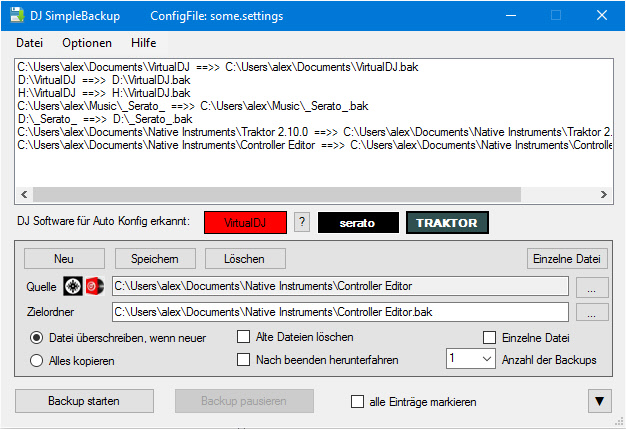Viewport: 626px width, 429px height.
Task: Click the list's right scroll arrow
Action: pyautogui.click(x=604, y=194)
